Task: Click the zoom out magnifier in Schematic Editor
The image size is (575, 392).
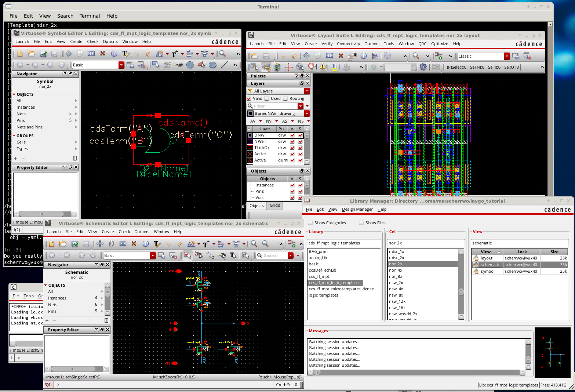Action: (x=265, y=244)
